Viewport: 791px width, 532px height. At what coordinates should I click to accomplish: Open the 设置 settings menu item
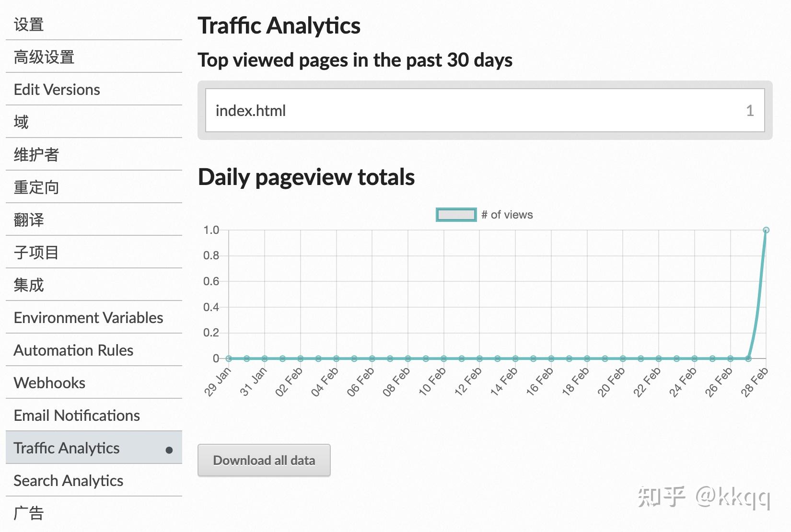click(x=29, y=24)
